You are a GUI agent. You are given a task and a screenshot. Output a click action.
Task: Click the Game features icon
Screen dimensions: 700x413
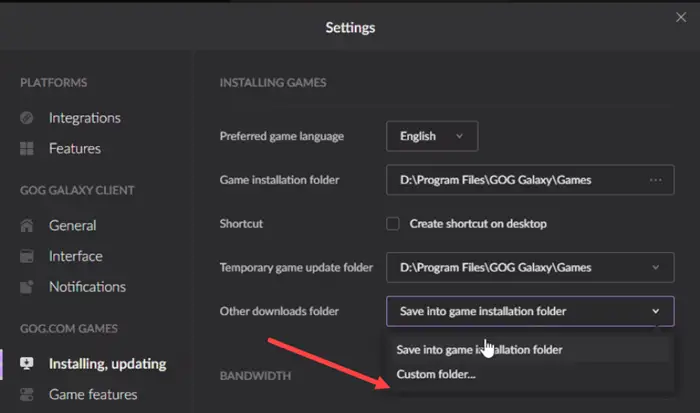pyautogui.click(x=27, y=395)
